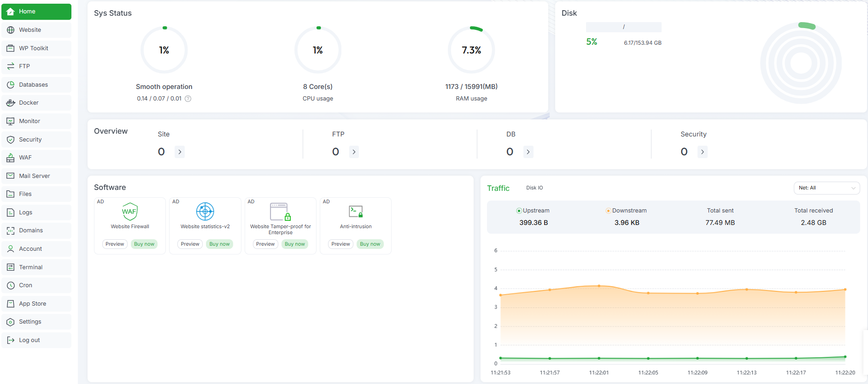Toggle the Upstream series in traffic chart

point(533,211)
